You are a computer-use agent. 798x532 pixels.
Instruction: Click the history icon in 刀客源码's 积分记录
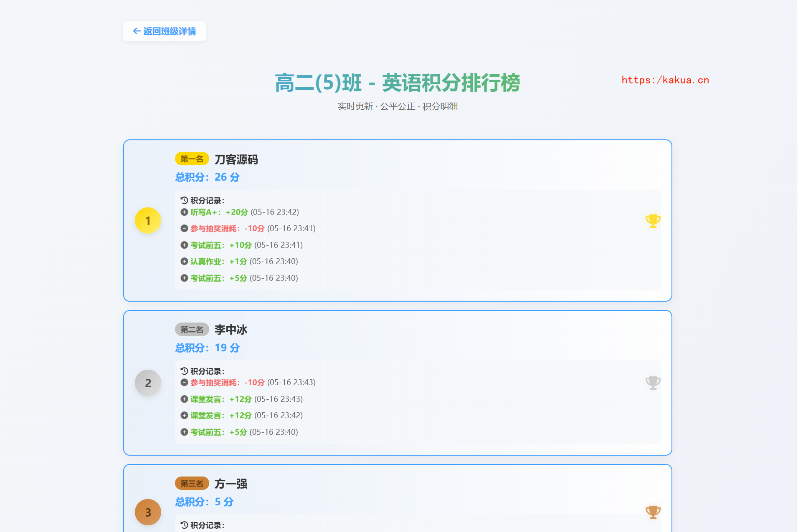click(x=184, y=200)
